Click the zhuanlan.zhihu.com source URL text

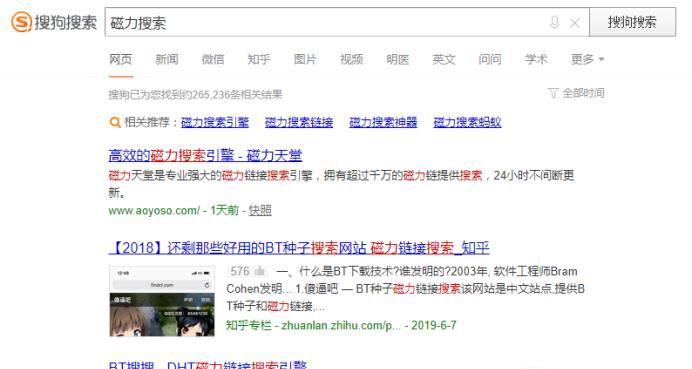(341, 325)
